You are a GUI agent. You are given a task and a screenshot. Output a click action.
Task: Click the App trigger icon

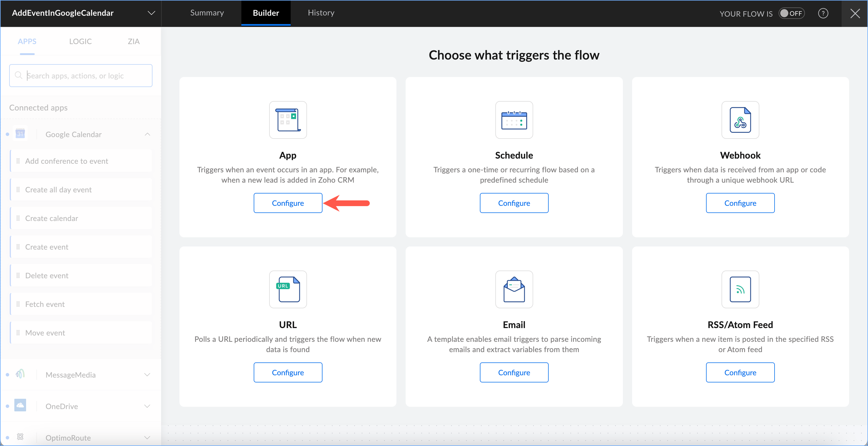coord(288,120)
